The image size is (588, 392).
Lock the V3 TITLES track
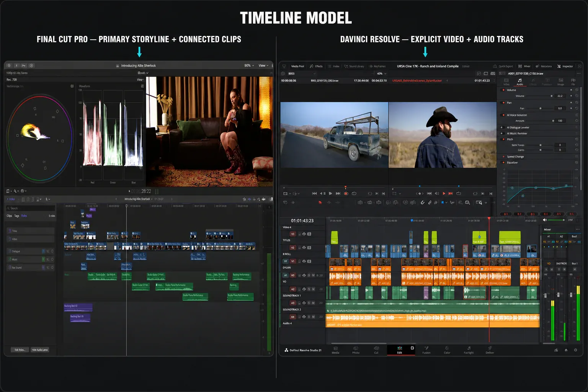(299, 234)
